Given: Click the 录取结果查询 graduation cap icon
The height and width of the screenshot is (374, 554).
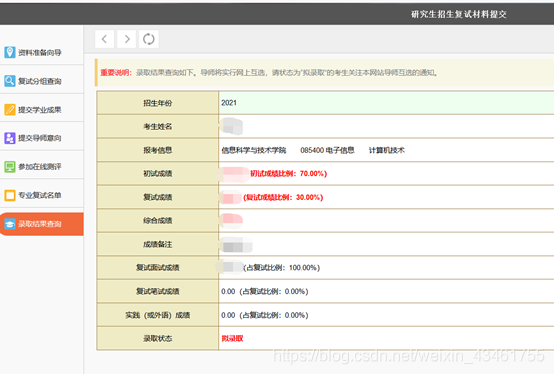Looking at the screenshot, I should [10, 224].
